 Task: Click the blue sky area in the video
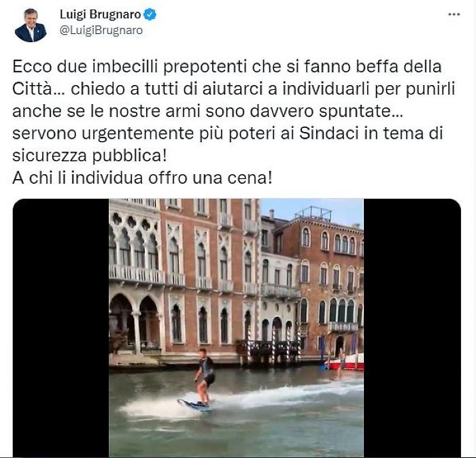[313, 208]
